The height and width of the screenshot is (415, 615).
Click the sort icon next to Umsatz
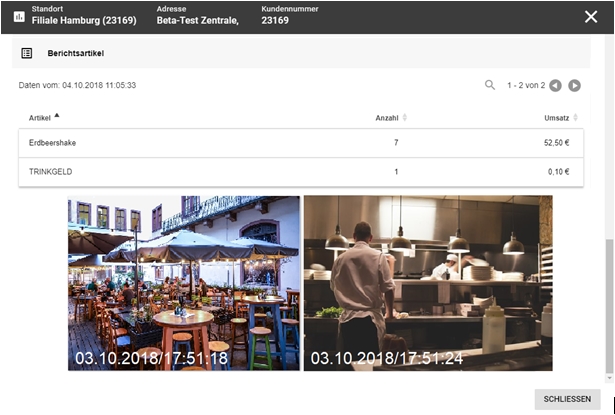click(x=574, y=118)
